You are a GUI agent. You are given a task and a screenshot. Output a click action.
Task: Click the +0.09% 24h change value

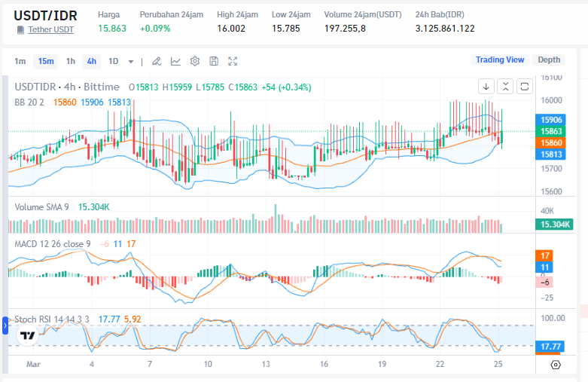click(155, 29)
